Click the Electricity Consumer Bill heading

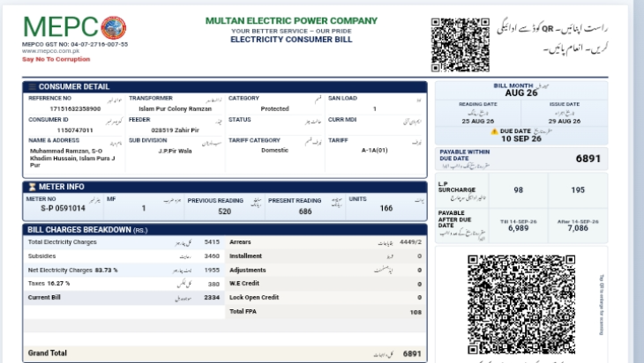(291, 40)
